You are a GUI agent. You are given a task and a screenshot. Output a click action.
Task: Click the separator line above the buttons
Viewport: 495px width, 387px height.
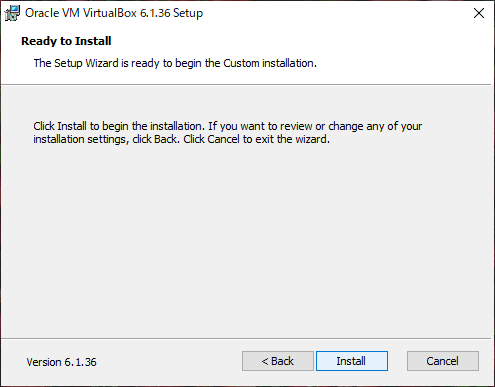(x=246, y=339)
